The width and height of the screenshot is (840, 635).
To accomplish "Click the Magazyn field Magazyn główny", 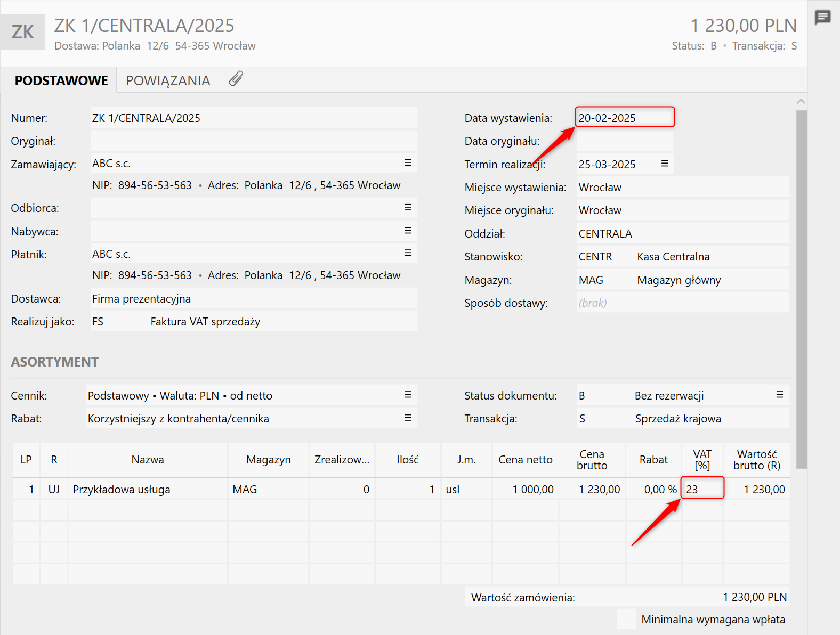I will pyautogui.click(x=683, y=280).
